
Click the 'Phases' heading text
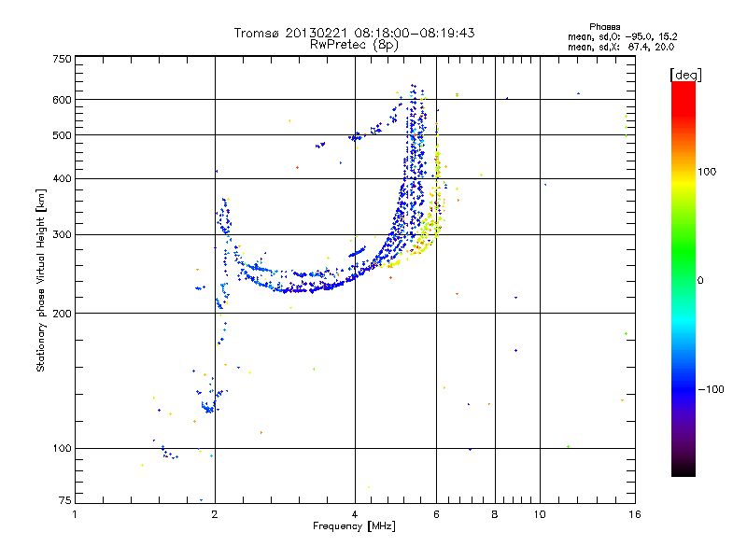coord(604,27)
